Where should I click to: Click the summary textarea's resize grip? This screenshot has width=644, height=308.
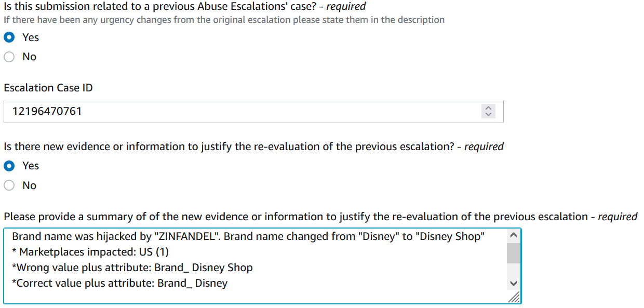514,297
